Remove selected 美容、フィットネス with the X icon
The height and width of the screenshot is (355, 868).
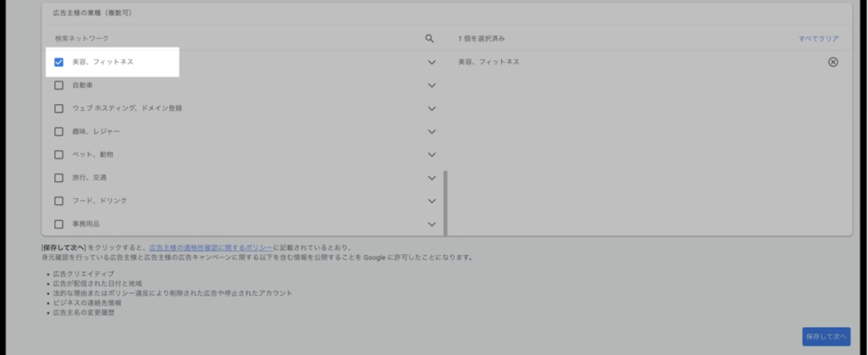[x=832, y=62]
